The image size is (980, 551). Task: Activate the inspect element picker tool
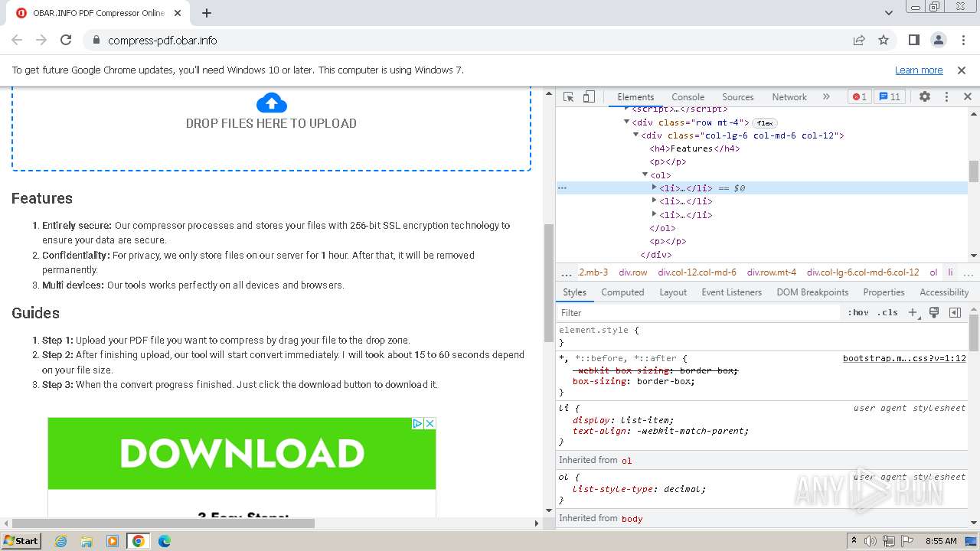click(x=568, y=97)
